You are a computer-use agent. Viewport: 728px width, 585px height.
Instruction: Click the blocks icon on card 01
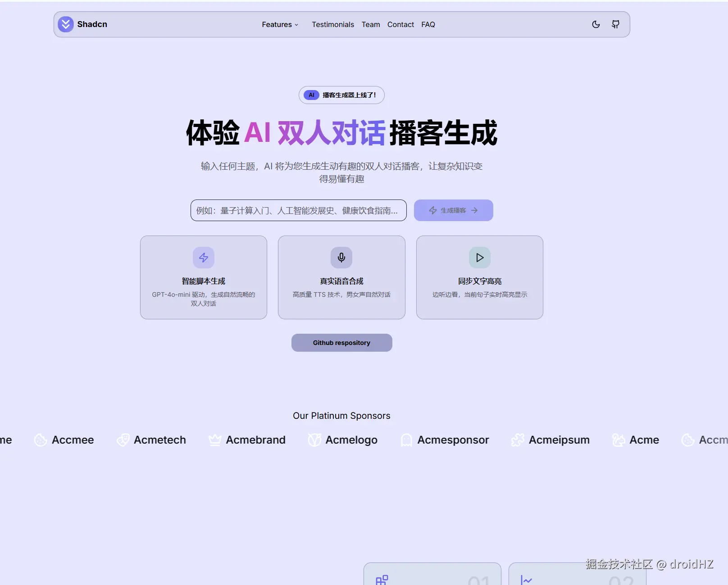pyautogui.click(x=382, y=580)
